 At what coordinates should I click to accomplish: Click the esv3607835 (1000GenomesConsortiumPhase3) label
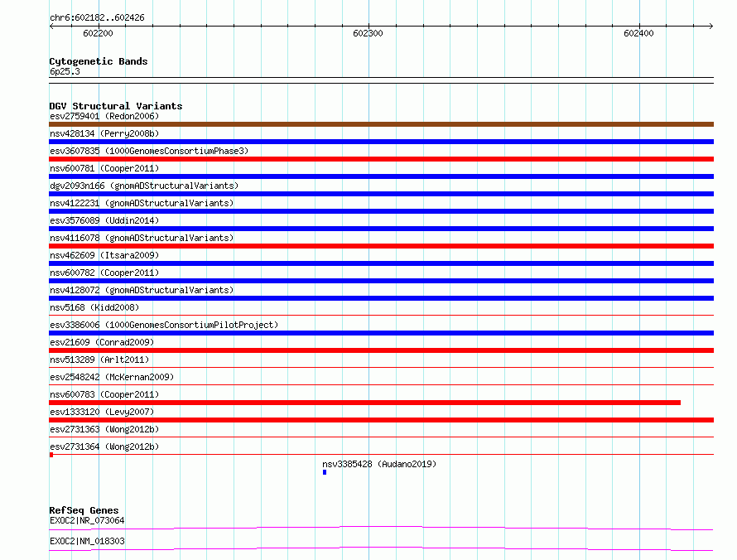click(x=149, y=151)
